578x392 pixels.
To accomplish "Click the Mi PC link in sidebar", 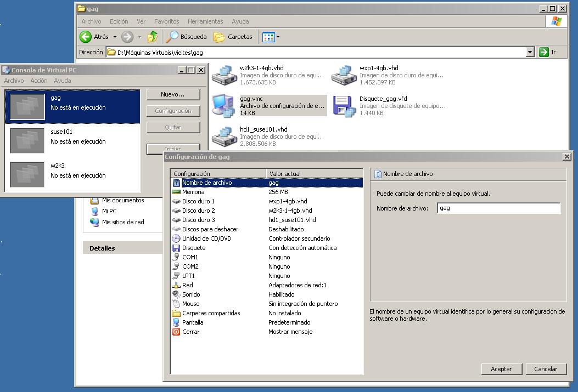I will point(109,211).
